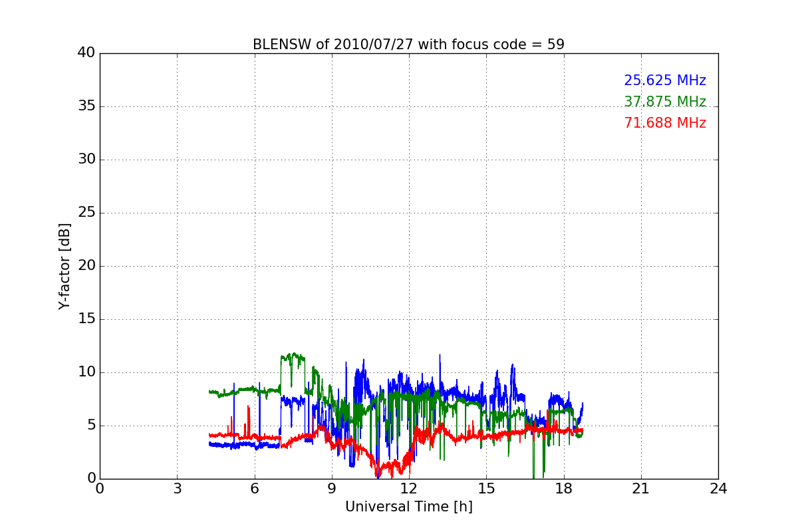Click x-axis tick value 21
Screen dimensions: 798x532
641,489
